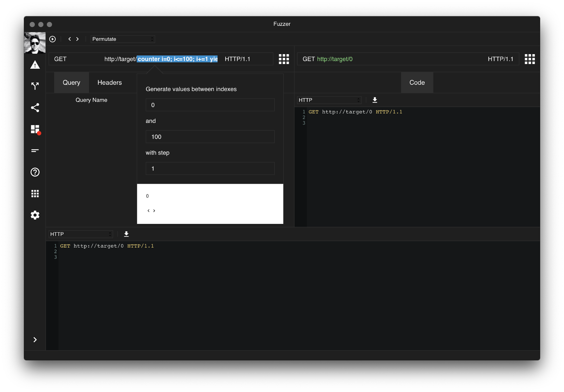Switch to the Headers tab
This screenshot has width=564, height=392.
click(x=109, y=83)
